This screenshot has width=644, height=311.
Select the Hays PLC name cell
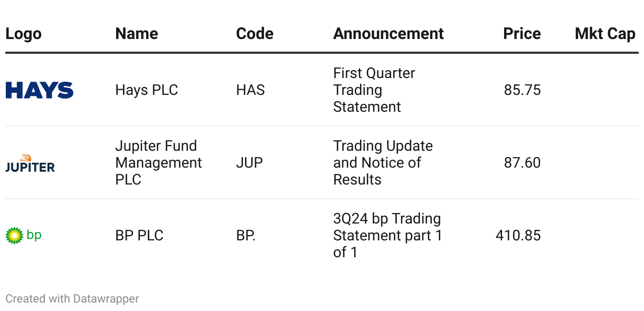click(147, 90)
